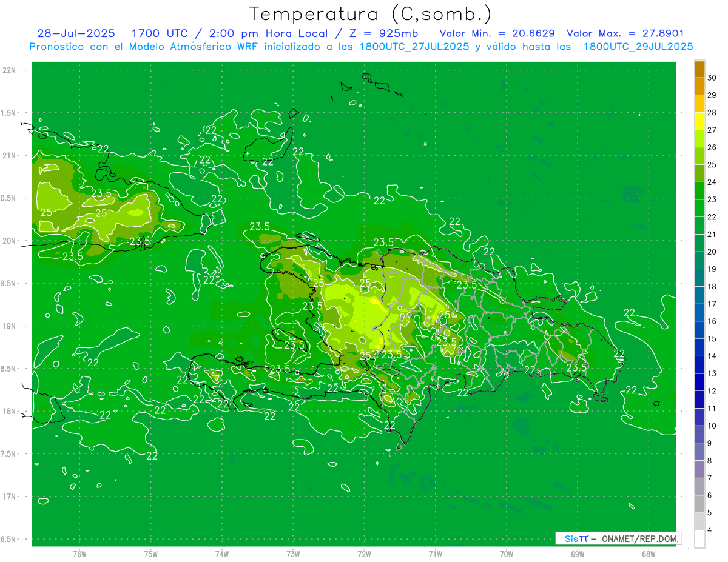The width and height of the screenshot is (728, 562).
Task: Click the "1.5N" latitude axis label
Action: [x=9, y=113]
